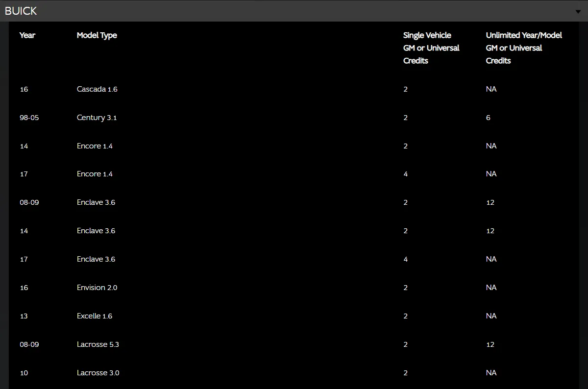Click year 08-09 of Lacrosse 5.3 row
The image size is (588, 389).
pos(29,344)
